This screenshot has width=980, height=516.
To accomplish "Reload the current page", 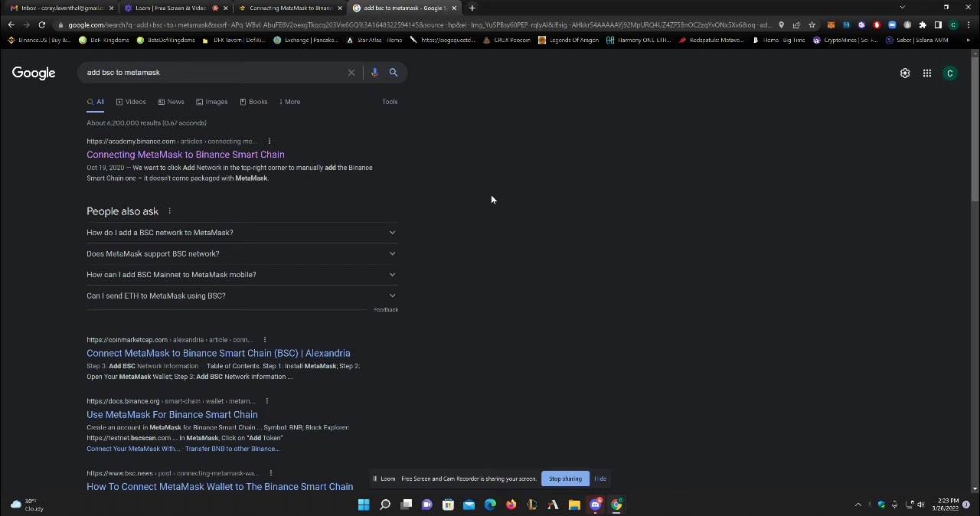I will tap(41, 24).
